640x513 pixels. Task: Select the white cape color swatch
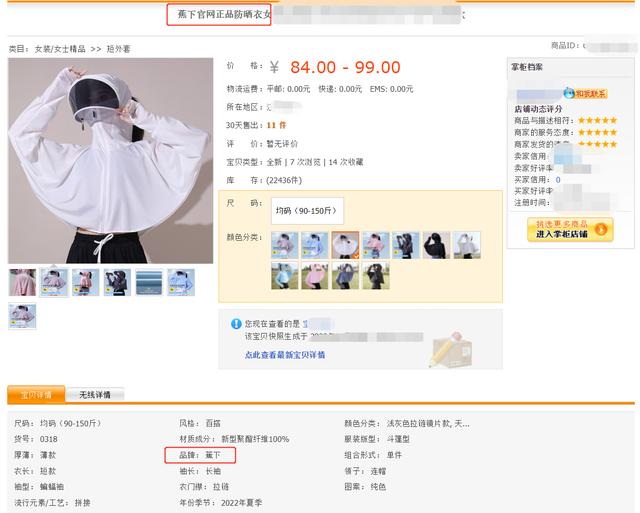tap(345, 245)
